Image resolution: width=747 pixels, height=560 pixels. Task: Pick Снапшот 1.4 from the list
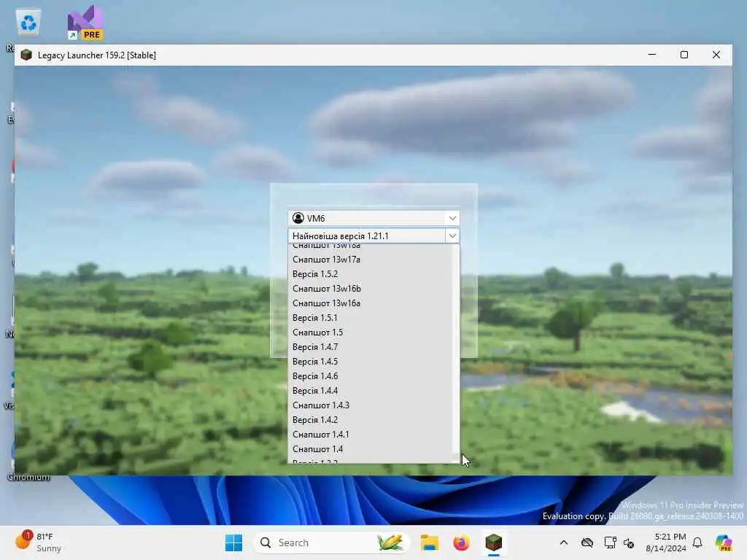[x=370, y=449]
